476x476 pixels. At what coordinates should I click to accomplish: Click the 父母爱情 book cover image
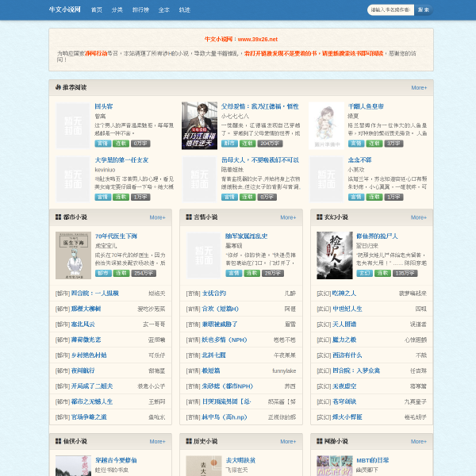tap(199, 125)
